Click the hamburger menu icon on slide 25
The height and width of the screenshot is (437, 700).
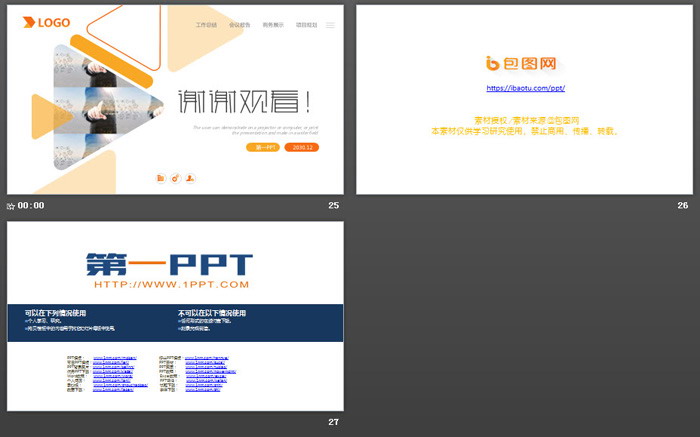pyautogui.click(x=330, y=25)
